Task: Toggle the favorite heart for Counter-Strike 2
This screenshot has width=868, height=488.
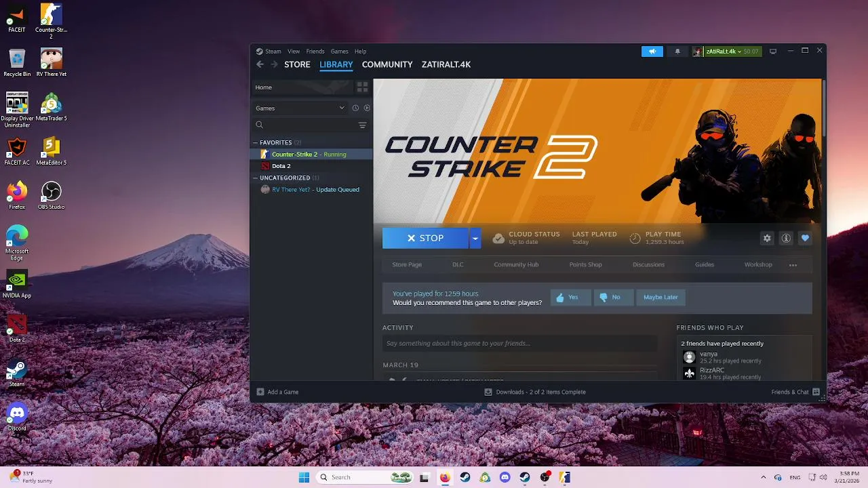Action: [x=805, y=238]
